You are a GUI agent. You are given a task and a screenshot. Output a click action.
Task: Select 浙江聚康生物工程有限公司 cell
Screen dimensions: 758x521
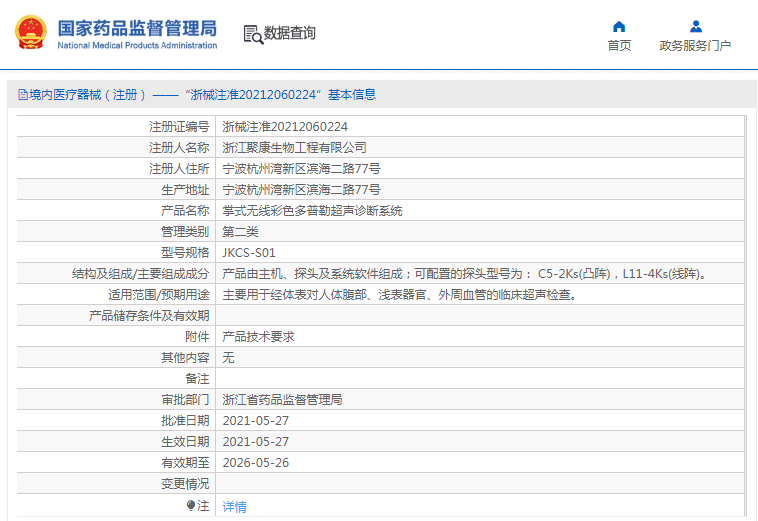tap(294, 147)
